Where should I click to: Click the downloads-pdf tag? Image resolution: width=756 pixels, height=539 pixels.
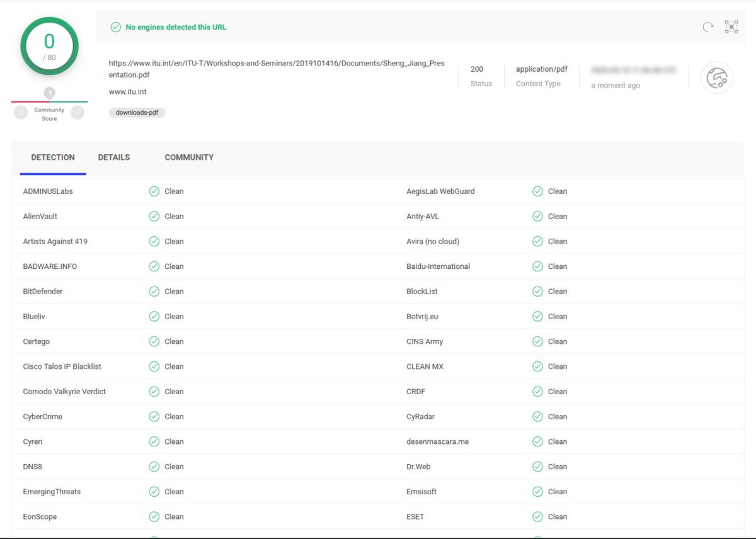(137, 113)
